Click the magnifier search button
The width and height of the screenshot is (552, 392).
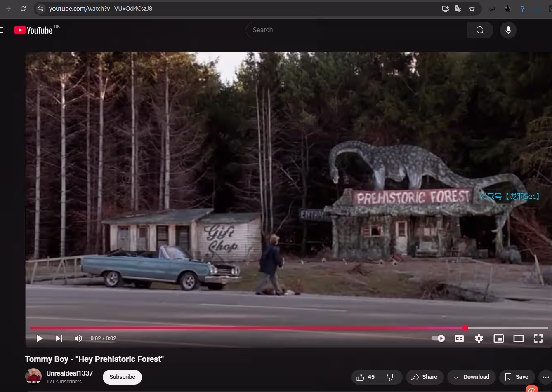click(x=480, y=30)
